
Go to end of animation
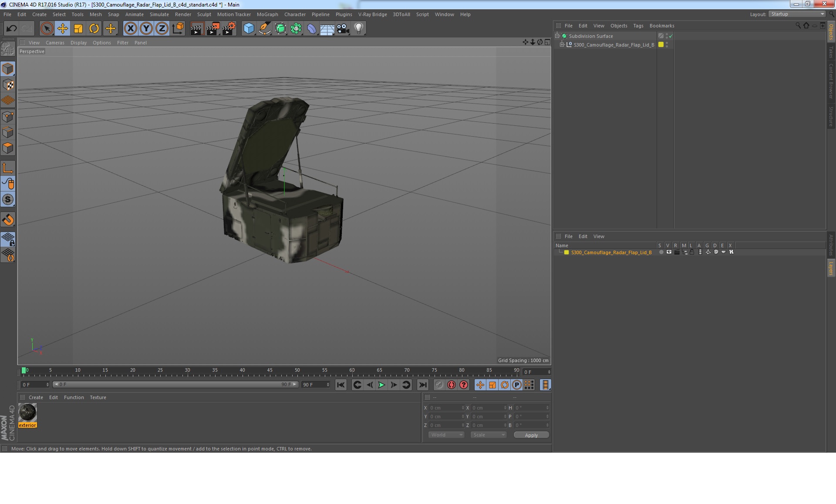coord(423,385)
